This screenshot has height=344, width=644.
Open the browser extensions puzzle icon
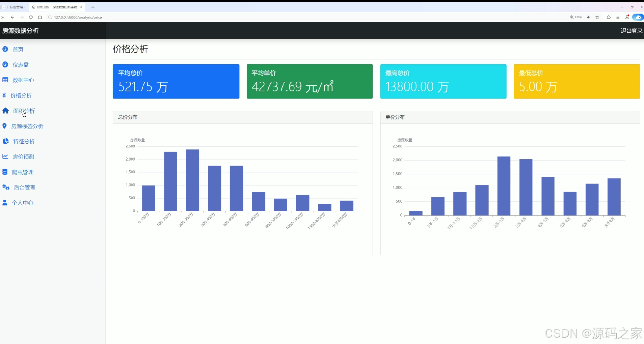click(x=609, y=17)
